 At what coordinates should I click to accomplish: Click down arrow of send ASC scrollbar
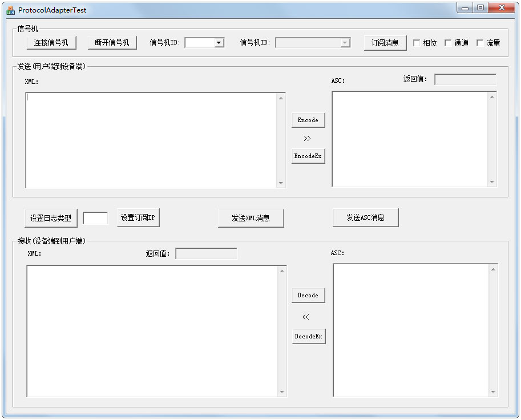(x=492, y=182)
